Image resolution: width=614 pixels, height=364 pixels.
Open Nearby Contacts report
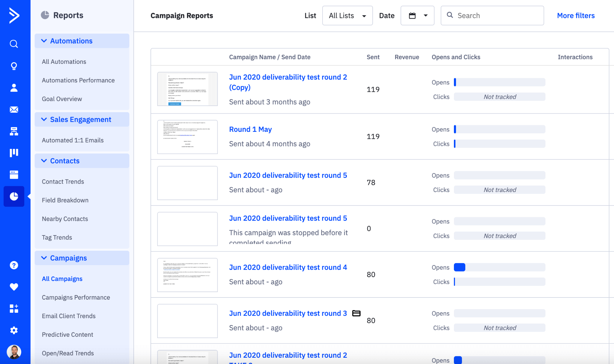65,219
